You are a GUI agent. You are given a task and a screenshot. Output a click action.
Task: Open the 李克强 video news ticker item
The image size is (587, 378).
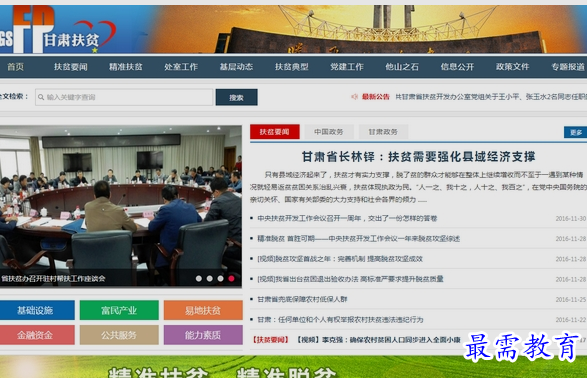[379, 340]
